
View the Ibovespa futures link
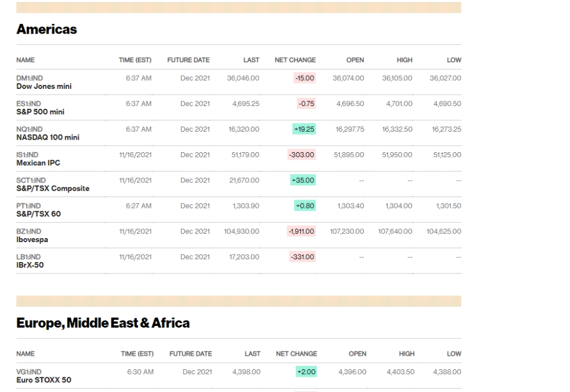[32, 239]
